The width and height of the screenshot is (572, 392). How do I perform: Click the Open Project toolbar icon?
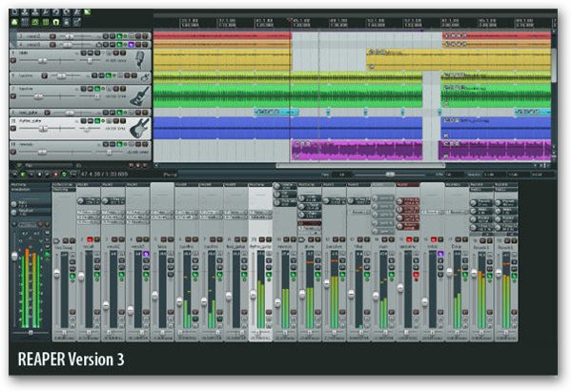point(25,12)
